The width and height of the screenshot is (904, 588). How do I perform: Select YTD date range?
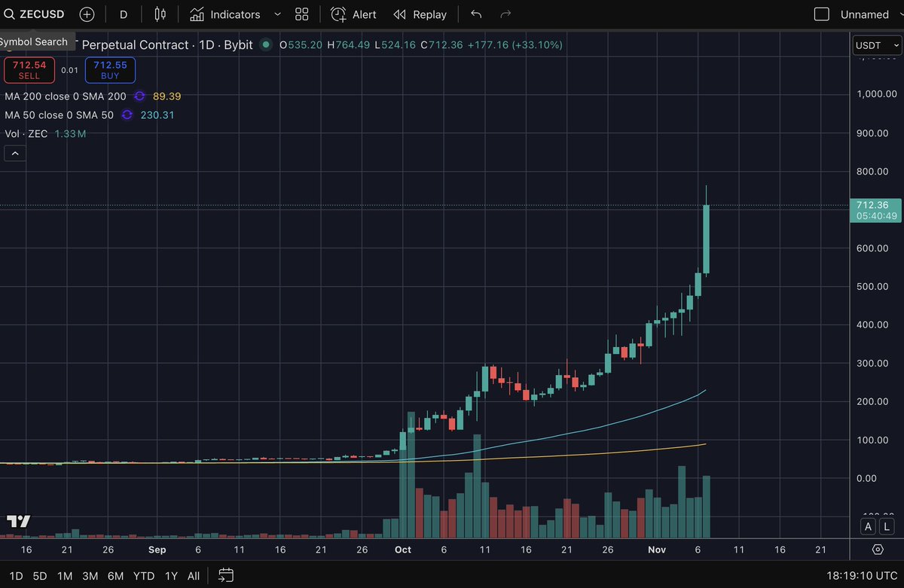click(143, 576)
